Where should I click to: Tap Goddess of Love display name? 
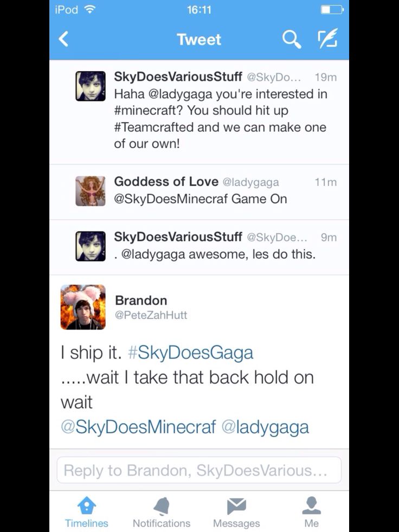click(x=166, y=182)
